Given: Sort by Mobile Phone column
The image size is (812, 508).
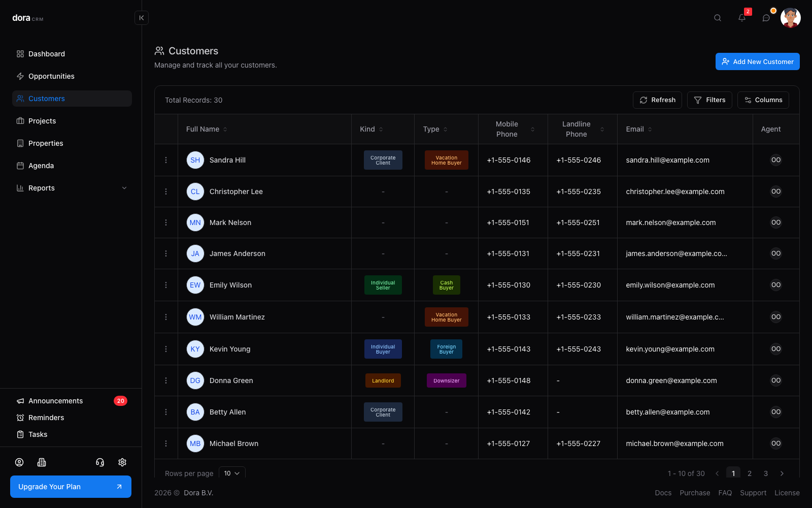Looking at the screenshot, I should (513, 129).
